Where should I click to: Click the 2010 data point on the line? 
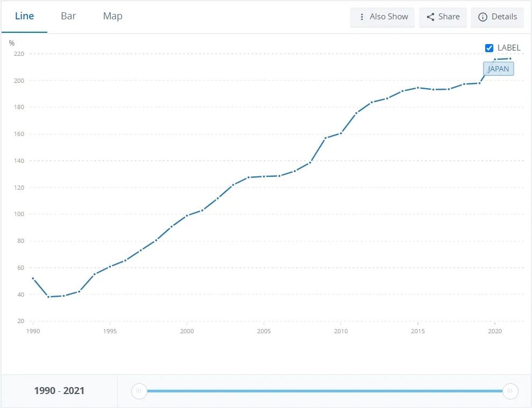click(341, 133)
